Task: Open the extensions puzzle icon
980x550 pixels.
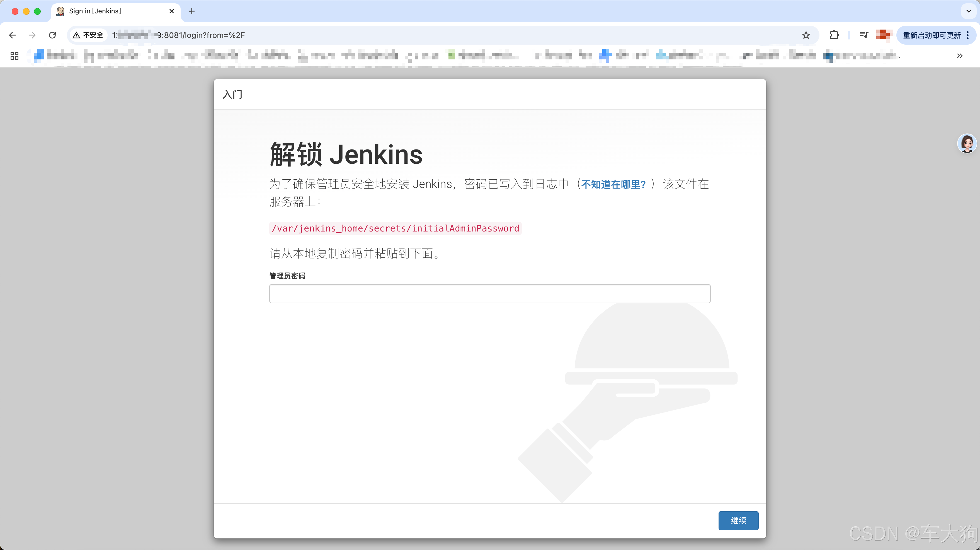Action: pos(834,35)
